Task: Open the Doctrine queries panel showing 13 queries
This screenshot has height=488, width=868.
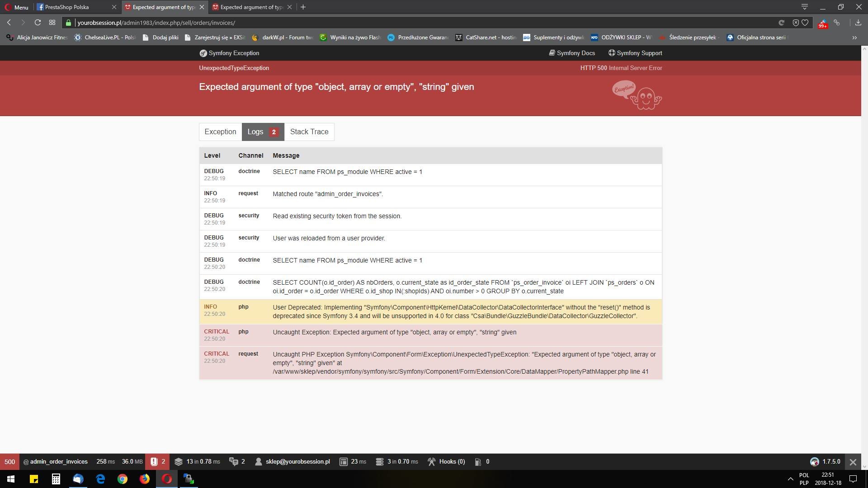Action: pyautogui.click(x=197, y=461)
